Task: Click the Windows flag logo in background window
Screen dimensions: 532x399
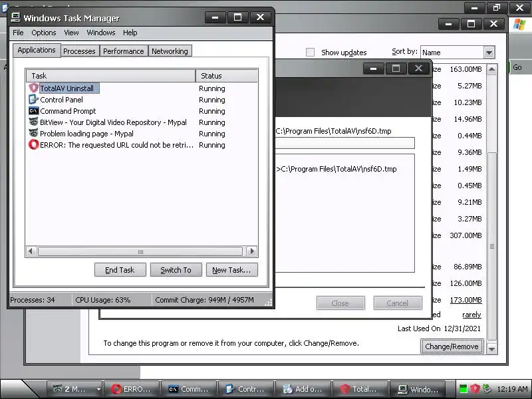Action: point(519,25)
